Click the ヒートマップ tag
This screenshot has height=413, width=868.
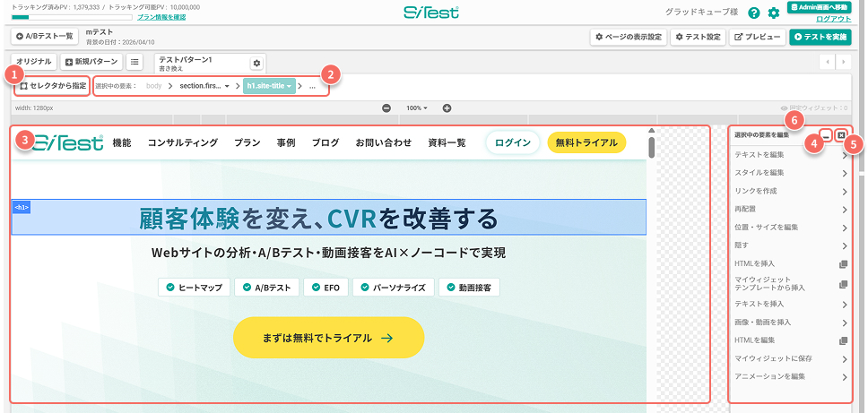point(194,288)
